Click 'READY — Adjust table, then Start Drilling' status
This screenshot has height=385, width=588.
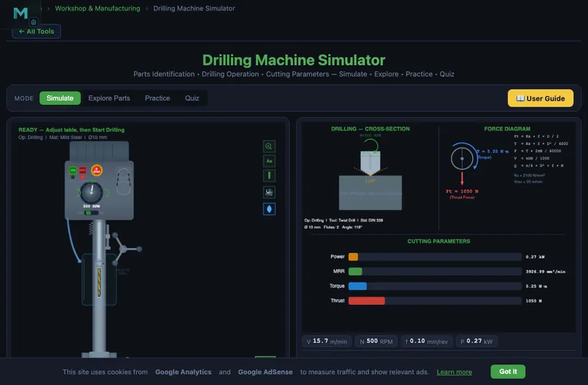(x=71, y=130)
